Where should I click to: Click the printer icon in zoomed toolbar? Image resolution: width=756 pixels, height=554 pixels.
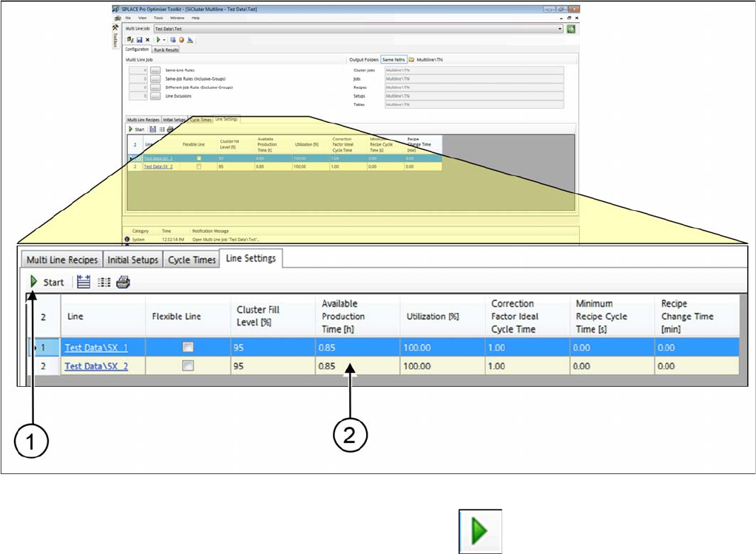[x=123, y=282]
